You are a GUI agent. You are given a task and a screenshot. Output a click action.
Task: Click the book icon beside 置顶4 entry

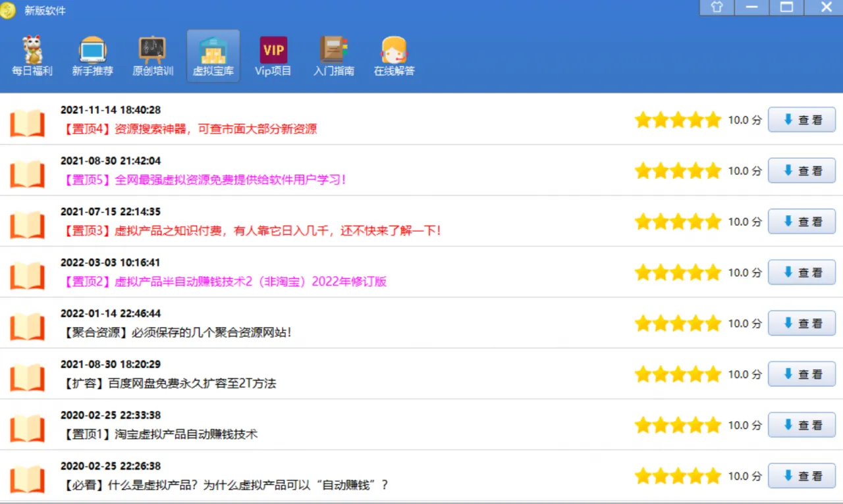[x=27, y=123]
